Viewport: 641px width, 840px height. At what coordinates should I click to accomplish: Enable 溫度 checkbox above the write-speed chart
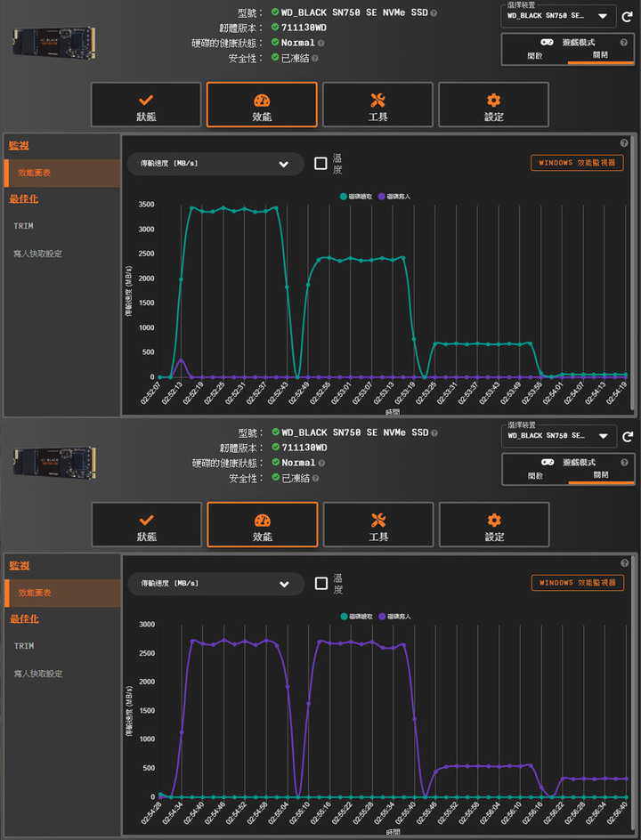pos(321,584)
